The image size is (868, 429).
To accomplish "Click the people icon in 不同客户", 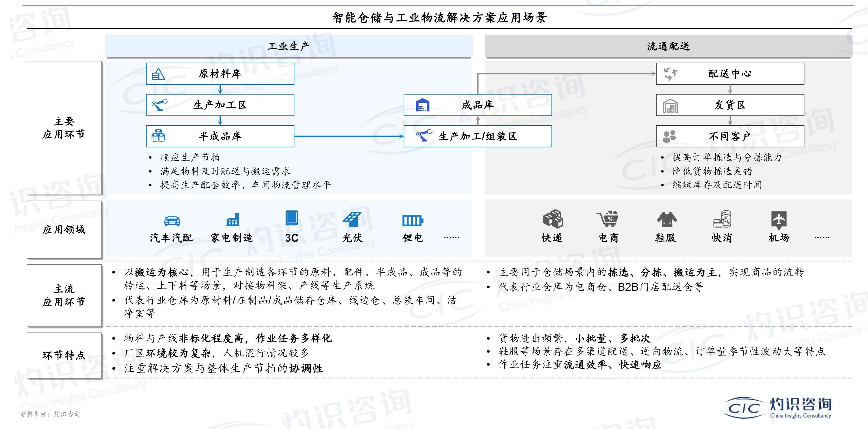I will coord(669,136).
